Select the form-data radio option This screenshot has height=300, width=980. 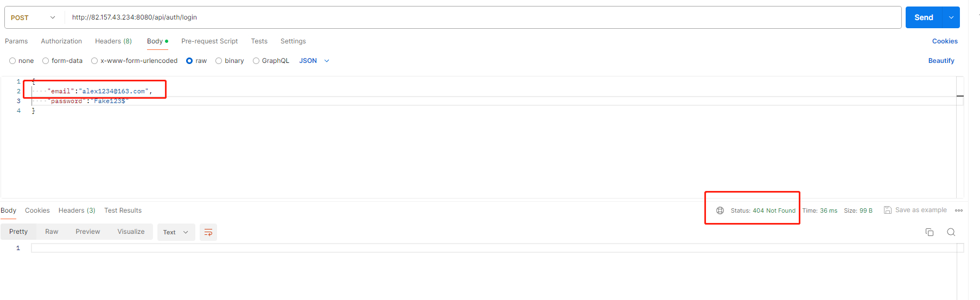[x=46, y=61]
